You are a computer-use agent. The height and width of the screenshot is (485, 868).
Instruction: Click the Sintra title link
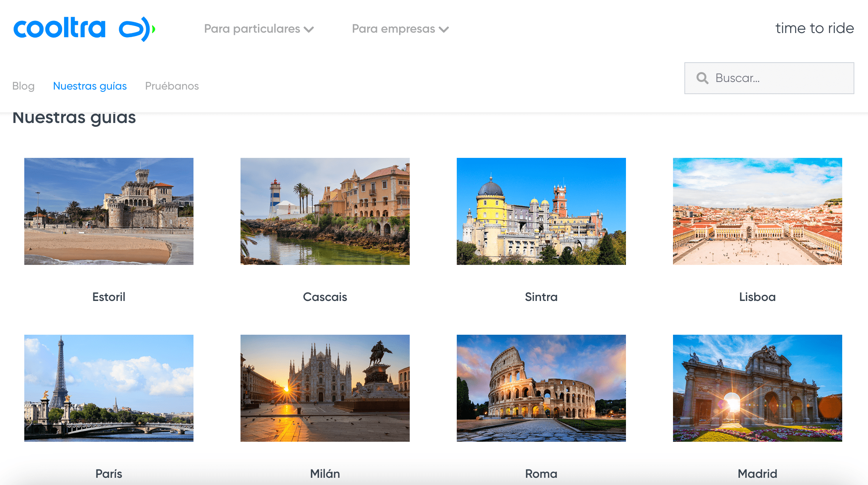[x=541, y=297]
